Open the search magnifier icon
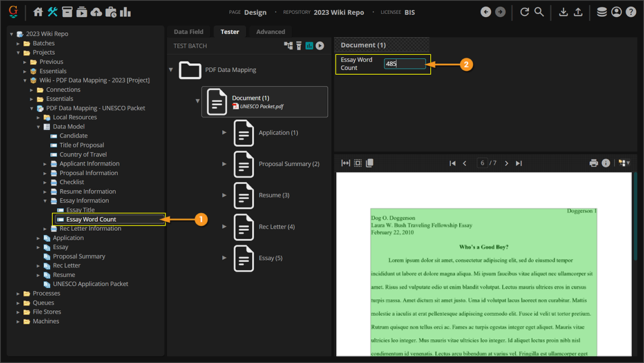The width and height of the screenshot is (644, 363). (x=539, y=12)
